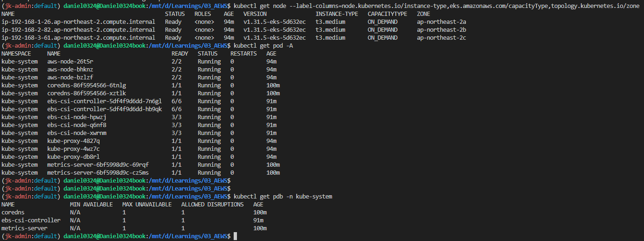Click the INSTANCE-TYPE column header
This screenshot has height=241, width=644.
coord(336,14)
